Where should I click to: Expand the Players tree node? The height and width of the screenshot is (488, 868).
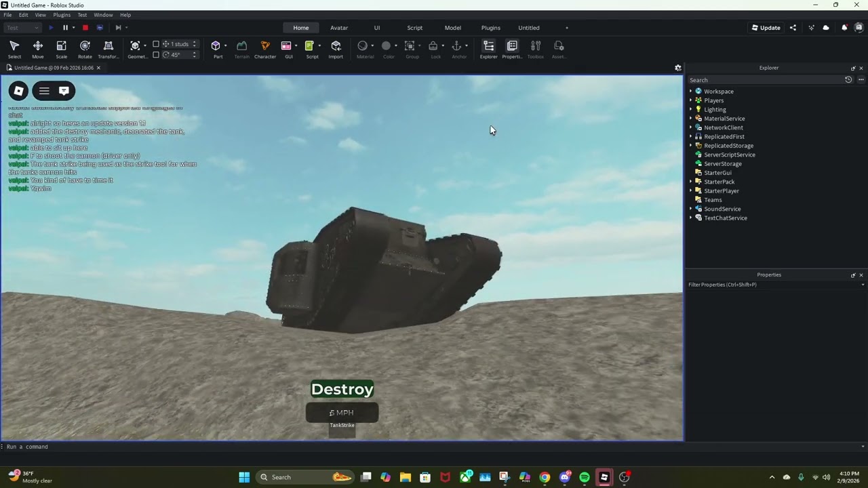(690, 100)
